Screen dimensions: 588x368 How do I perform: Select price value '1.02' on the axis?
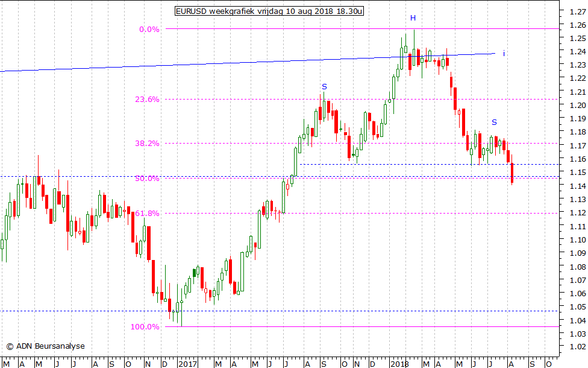click(578, 347)
